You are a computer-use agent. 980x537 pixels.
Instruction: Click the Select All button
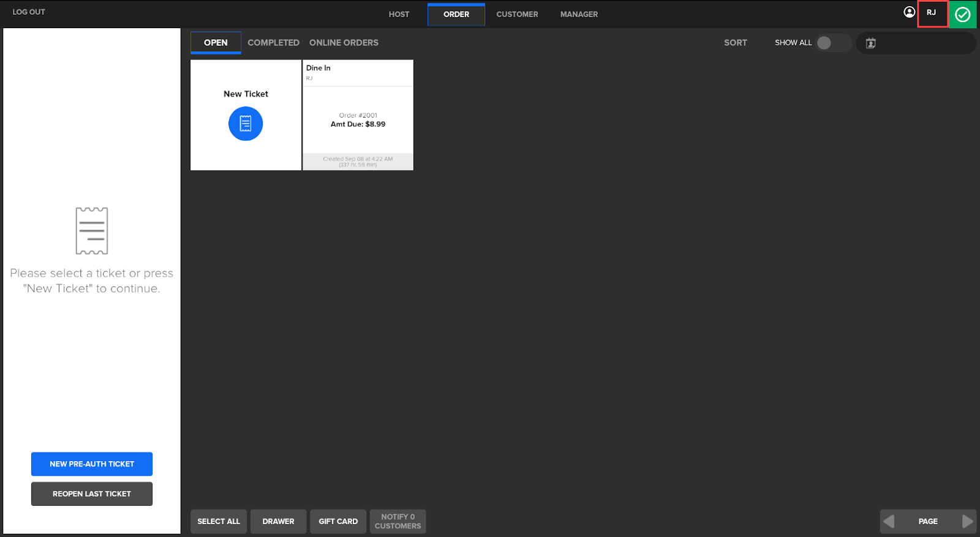(219, 522)
